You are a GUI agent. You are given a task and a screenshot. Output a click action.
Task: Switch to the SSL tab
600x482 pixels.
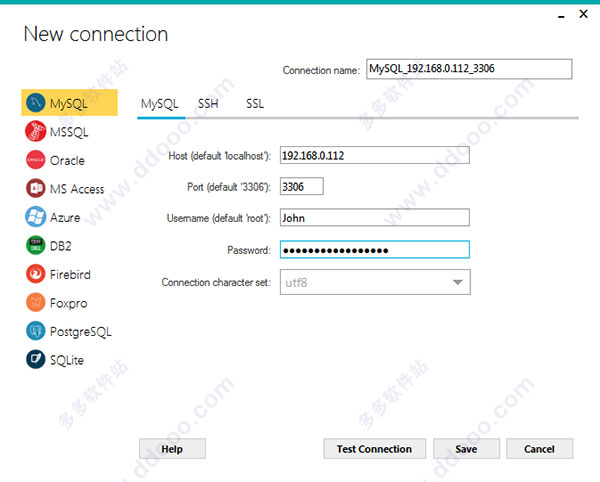(x=255, y=104)
